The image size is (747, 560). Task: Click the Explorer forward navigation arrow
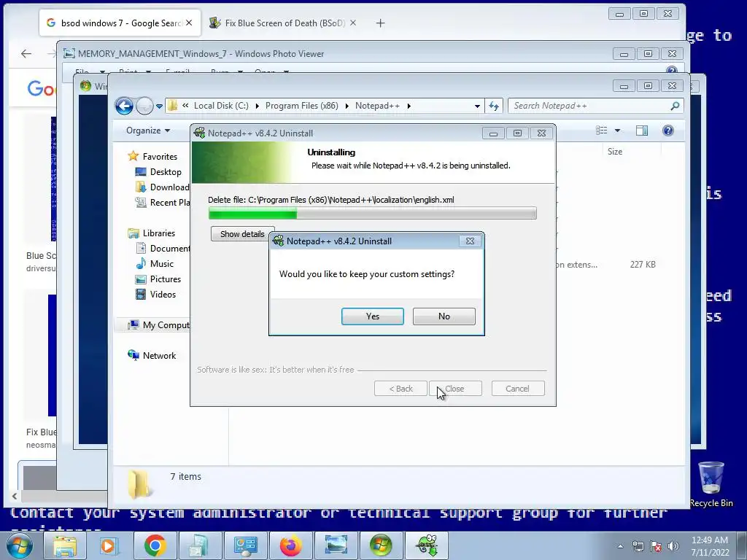pos(144,106)
